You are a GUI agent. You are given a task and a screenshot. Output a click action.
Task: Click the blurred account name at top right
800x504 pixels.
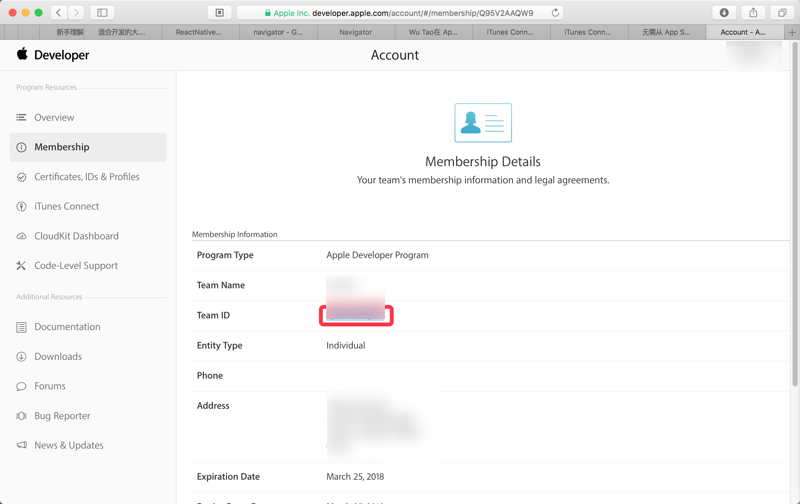point(754,56)
